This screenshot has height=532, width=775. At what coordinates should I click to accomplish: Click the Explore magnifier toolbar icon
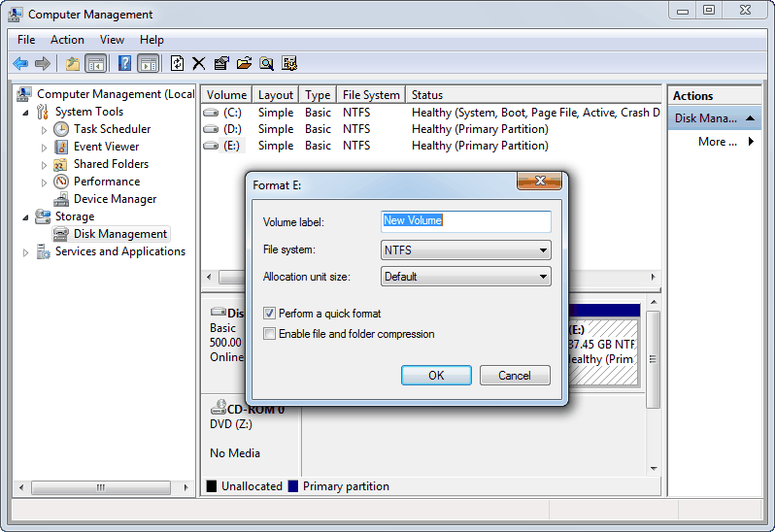click(267, 63)
